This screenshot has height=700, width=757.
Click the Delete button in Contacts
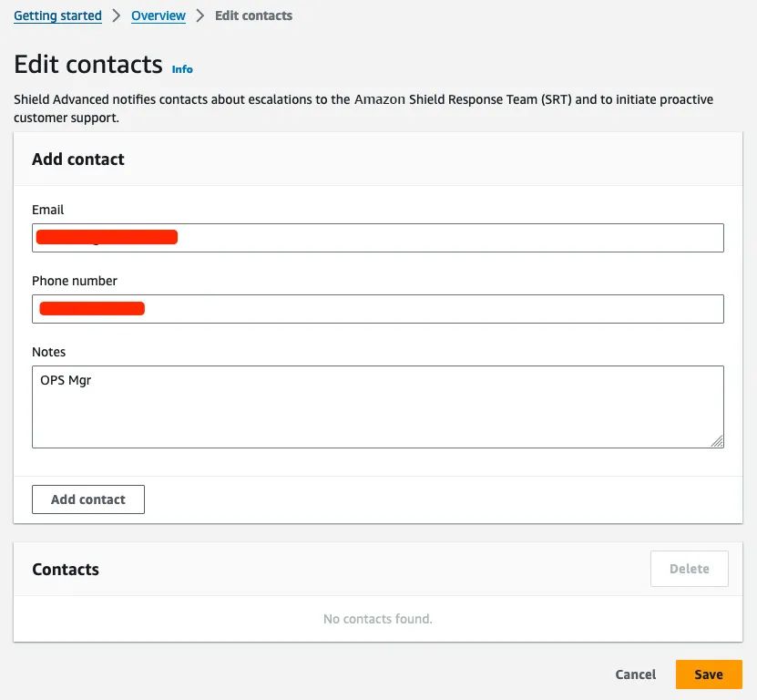click(x=689, y=569)
